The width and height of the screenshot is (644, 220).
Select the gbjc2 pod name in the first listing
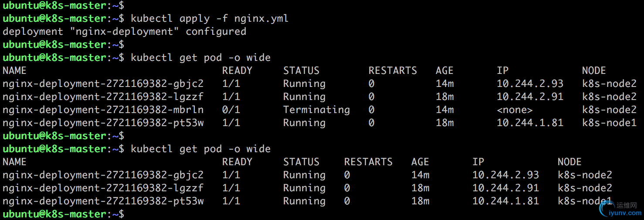tap(103, 84)
